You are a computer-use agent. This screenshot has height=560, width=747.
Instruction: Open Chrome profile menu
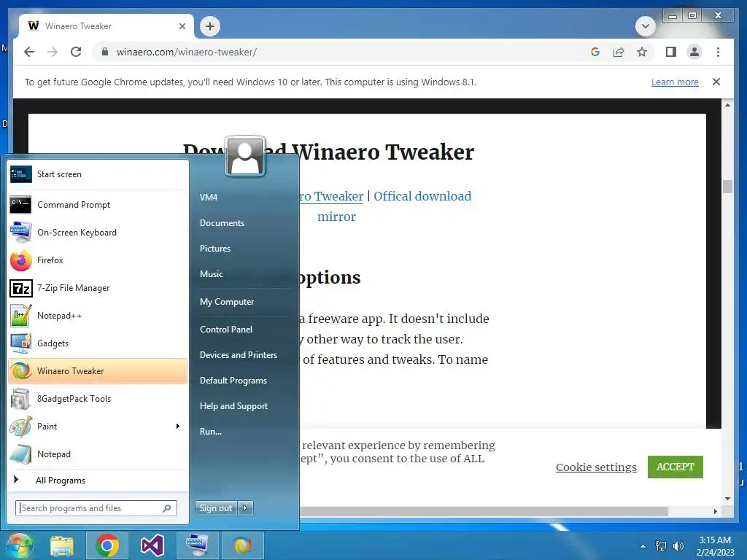click(694, 52)
